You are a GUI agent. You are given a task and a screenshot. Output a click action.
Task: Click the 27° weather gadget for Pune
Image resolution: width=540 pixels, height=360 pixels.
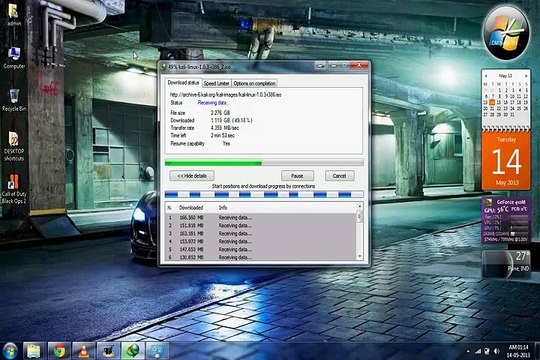coord(506,264)
